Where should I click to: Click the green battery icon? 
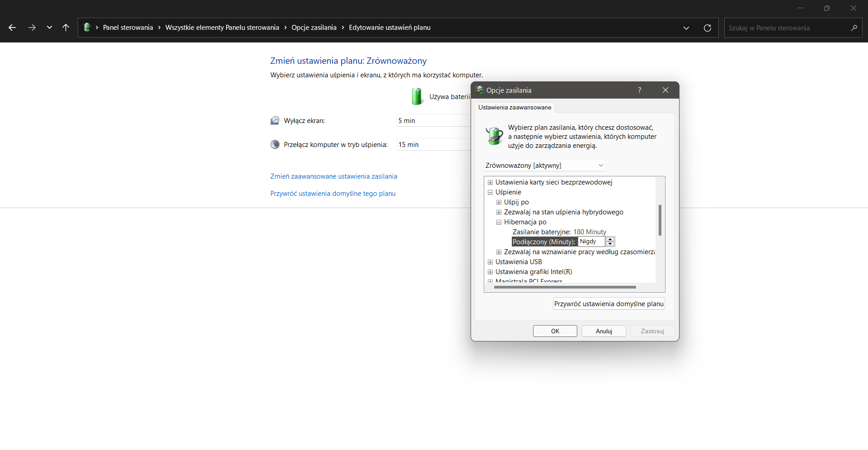coord(416,96)
